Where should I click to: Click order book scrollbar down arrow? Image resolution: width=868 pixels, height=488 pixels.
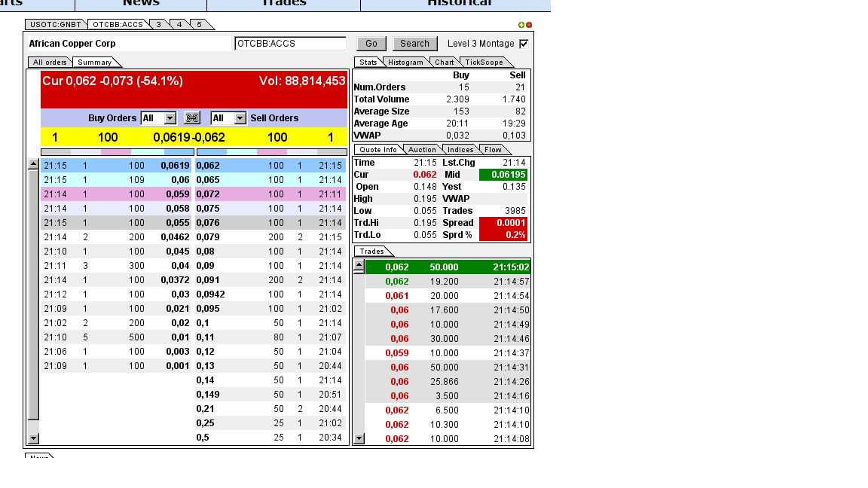[33, 438]
